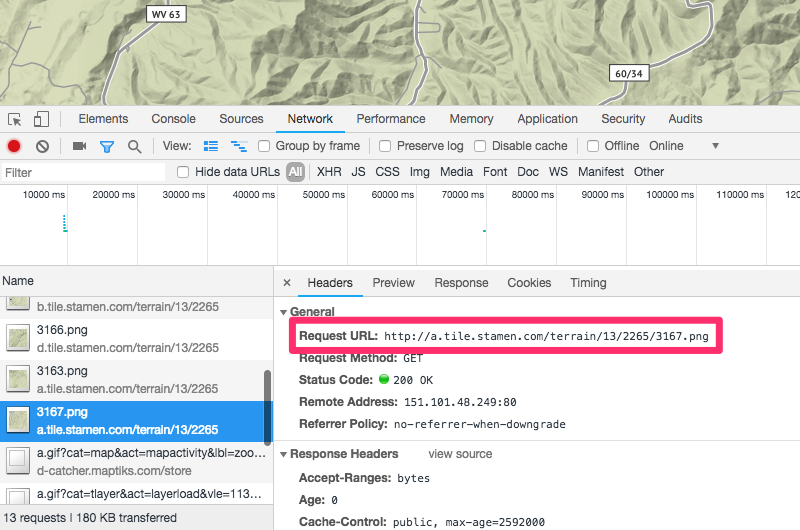The width and height of the screenshot is (800, 530).
Task: Enable the Preserve log checkbox
Action: [386, 146]
